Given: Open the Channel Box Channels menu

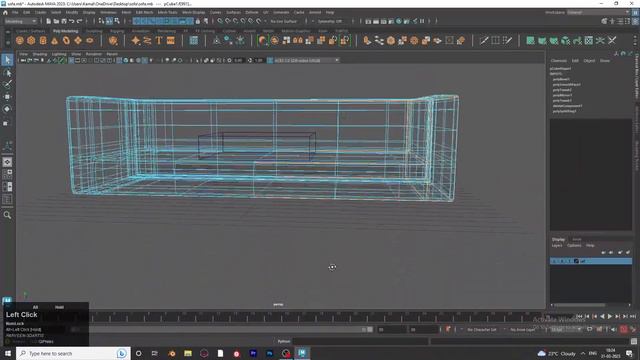Looking at the screenshot, I should point(558,60).
